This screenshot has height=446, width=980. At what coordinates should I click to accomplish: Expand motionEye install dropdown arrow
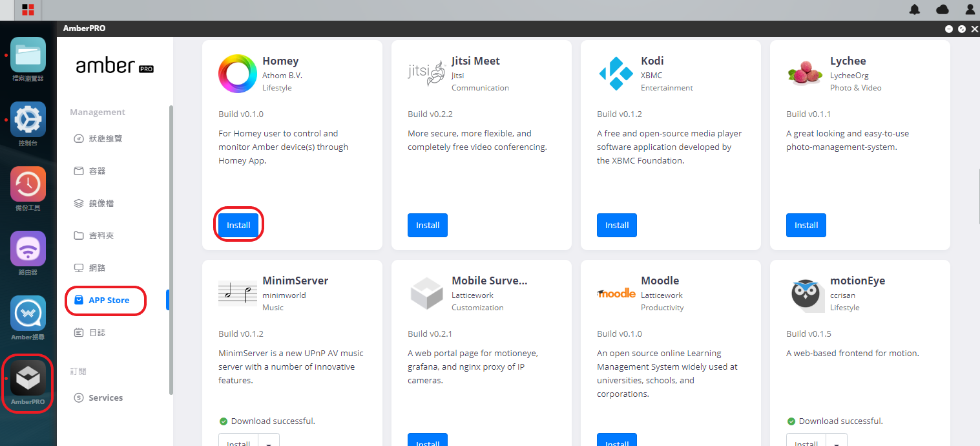point(837,440)
